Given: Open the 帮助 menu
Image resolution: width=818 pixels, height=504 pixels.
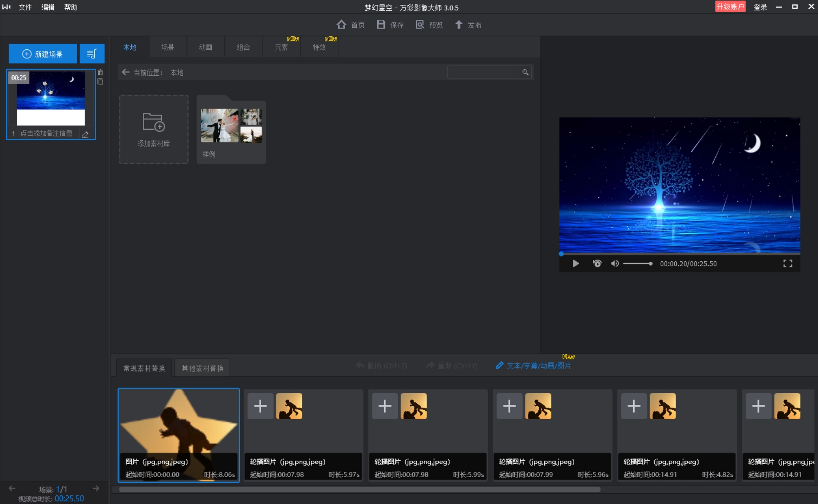Looking at the screenshot, I should tap(71, 7).
